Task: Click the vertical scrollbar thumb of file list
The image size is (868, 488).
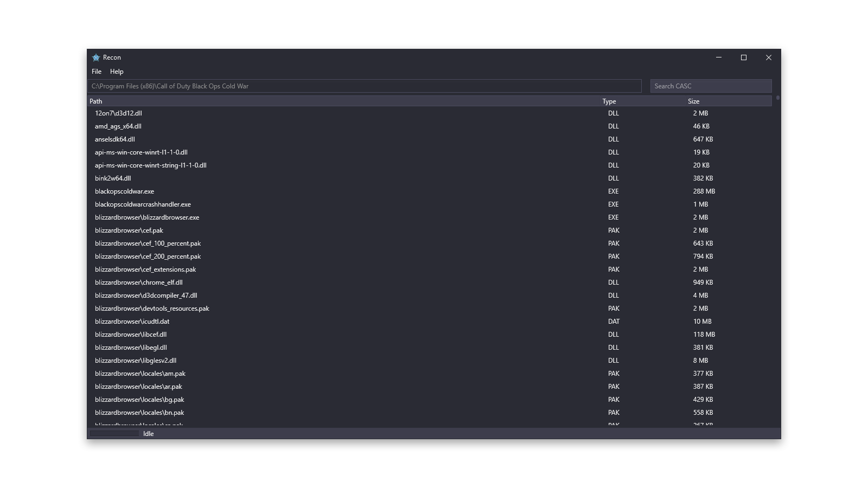Action: pyautogui.click(x=778, y=98)
